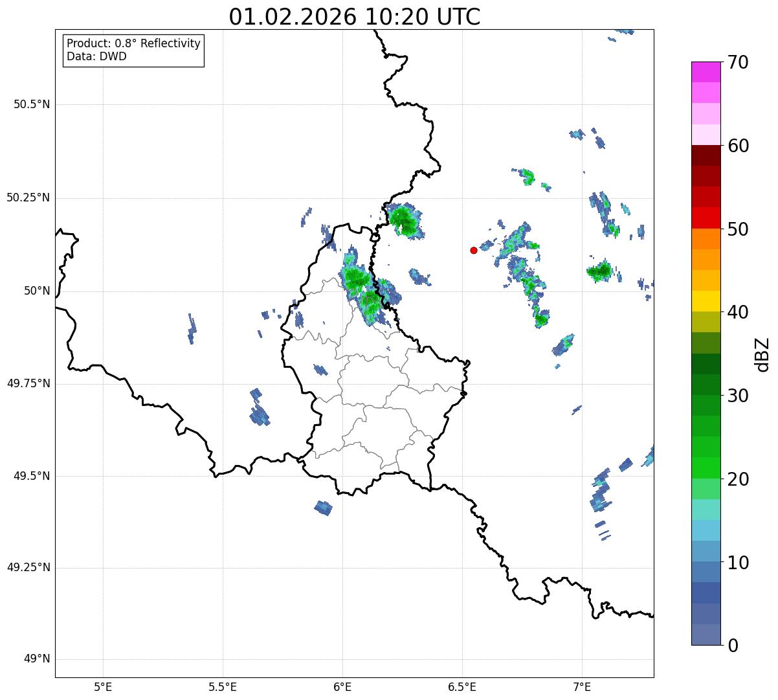
Task: Click the colorbar tick label 20
Action: click(738, 479)
